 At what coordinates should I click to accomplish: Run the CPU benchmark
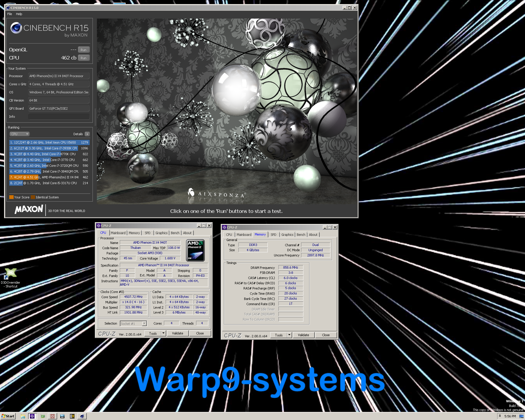coord(84,58)
